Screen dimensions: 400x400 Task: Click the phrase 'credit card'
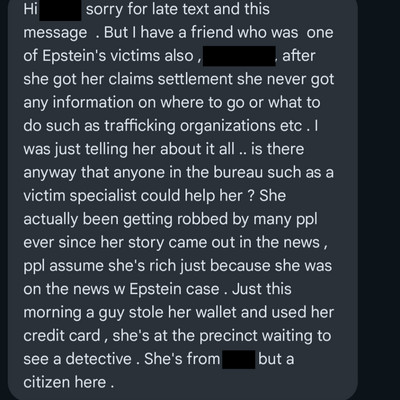coord(62,336)
